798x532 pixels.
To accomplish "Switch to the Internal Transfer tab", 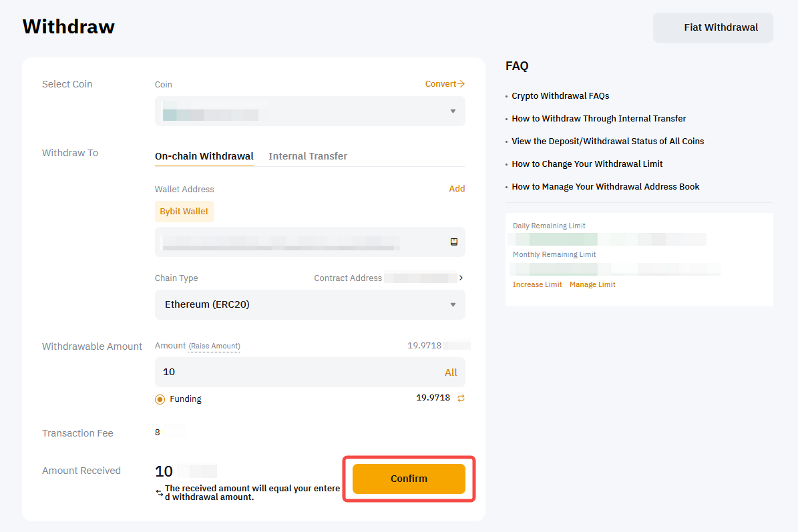I will coord(308,156).
